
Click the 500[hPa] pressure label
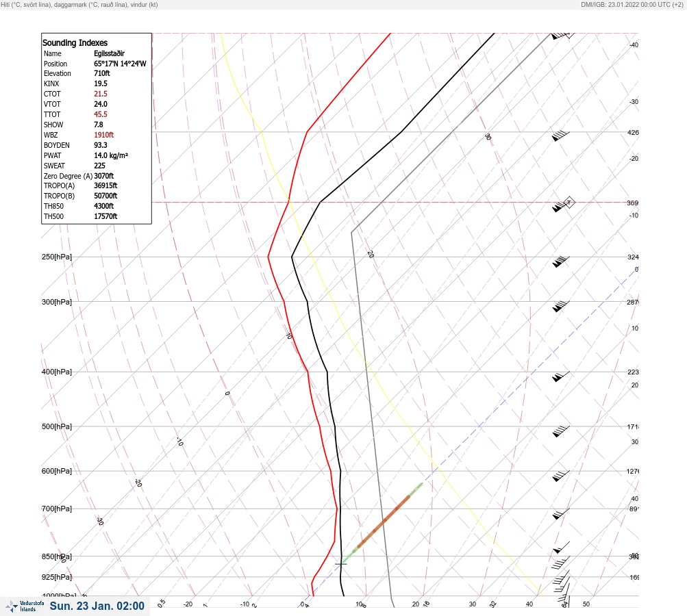[57, 426]
